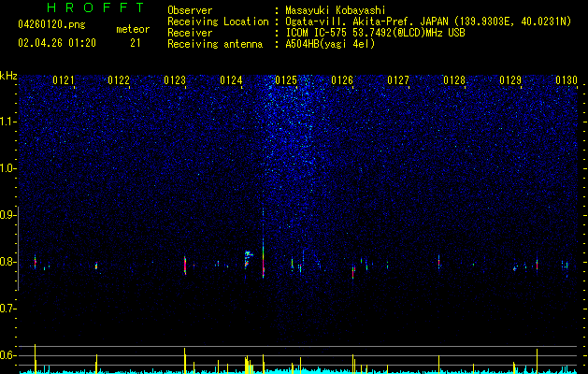Click the Ogata-vill. Akita-Pref. location value
This screenshot has height=374, width=588.
(x=428, y=22)
